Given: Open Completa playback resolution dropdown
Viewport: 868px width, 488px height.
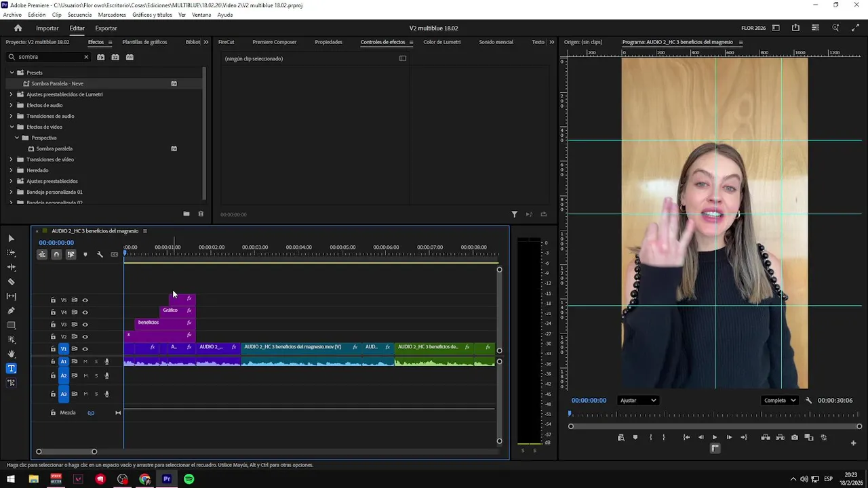Looking at the screenshot, I should click(x=779, y=401).
